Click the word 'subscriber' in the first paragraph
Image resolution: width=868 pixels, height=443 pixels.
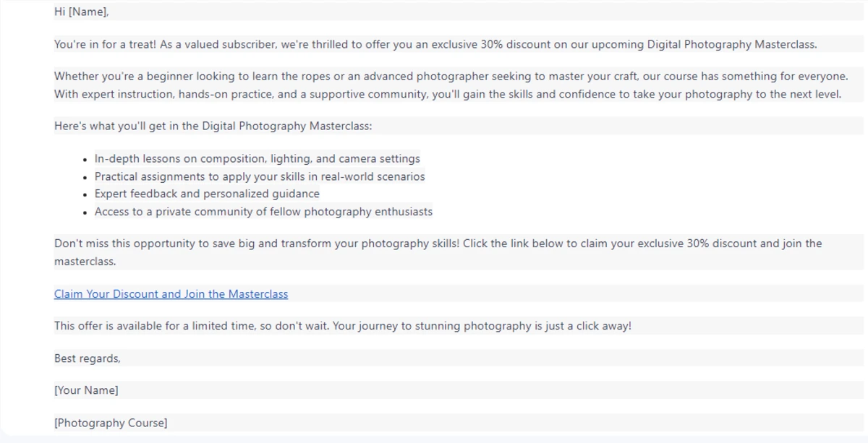coord(249,44)
